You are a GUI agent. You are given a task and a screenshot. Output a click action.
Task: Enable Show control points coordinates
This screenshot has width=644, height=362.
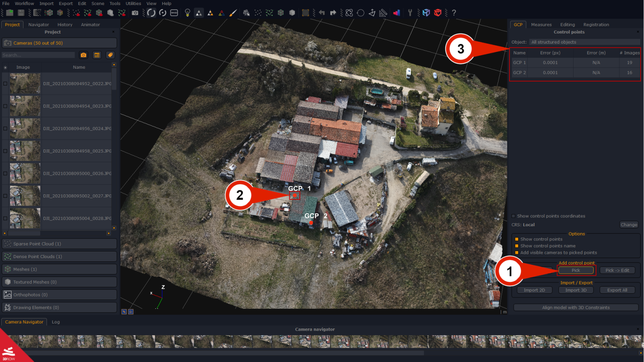tap(513, 216)
